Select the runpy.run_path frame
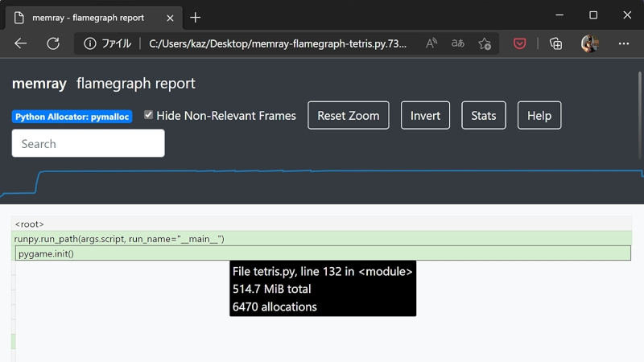This screenshot has height=362, width=644. 321,238
